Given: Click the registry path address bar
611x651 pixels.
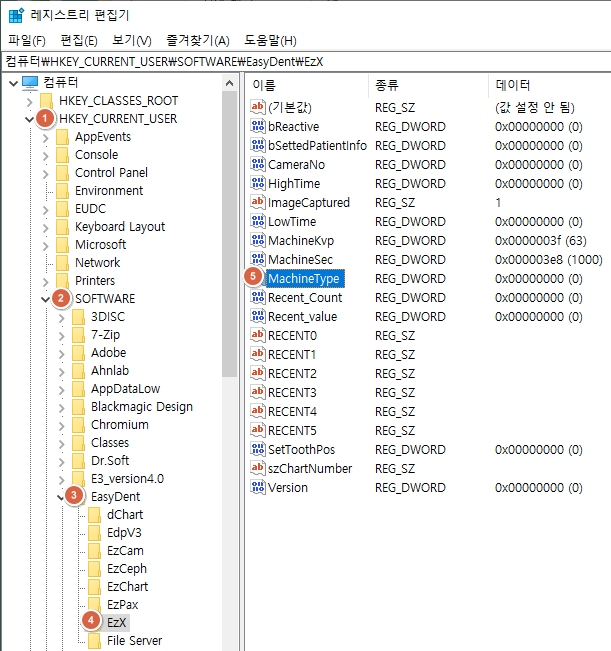Looking at the screenshot, I should [x=306, y=62].
